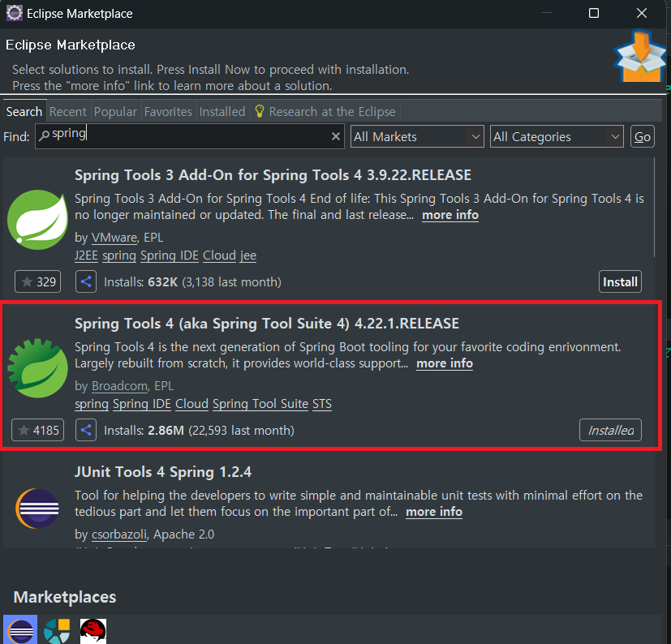The image size is (671, 644).
Task: Open the Broadcom provider link
Action: click(x=120, y=386)
